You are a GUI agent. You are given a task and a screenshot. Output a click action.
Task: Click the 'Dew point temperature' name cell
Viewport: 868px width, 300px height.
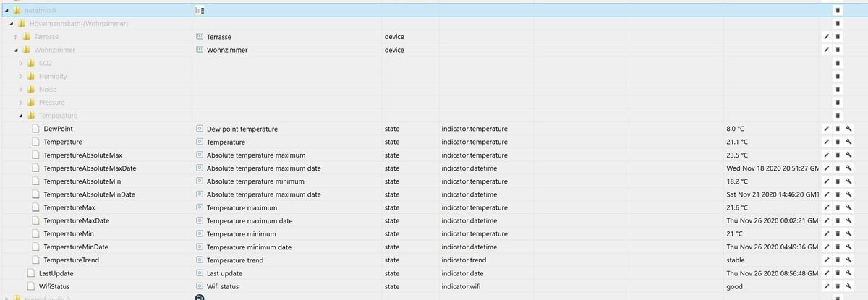coord(242,129)
